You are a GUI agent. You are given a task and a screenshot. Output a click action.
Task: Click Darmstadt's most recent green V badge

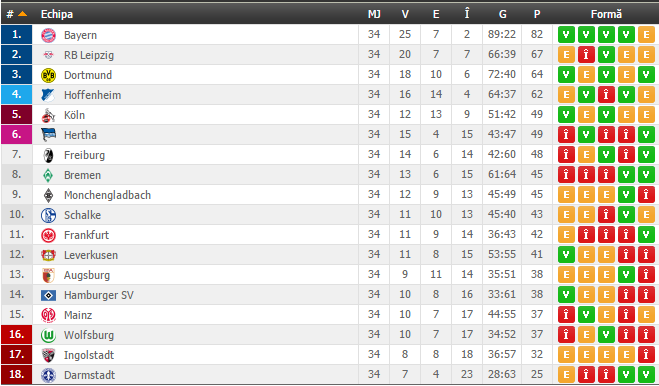[x=646, y=375]
